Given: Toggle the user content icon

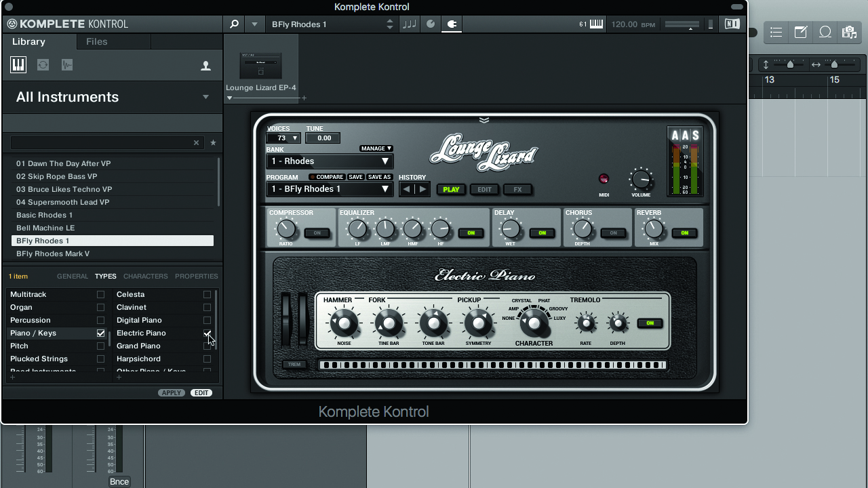Looking at the screenshot, I should (x=205, y=66).
